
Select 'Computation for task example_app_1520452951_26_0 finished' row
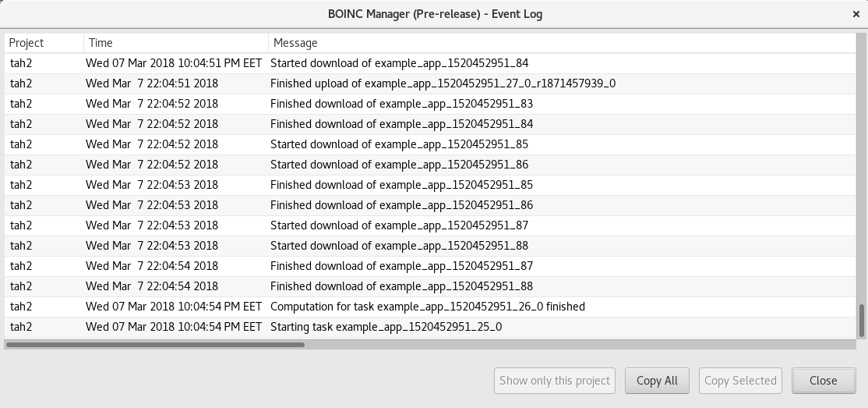(430, 307)
